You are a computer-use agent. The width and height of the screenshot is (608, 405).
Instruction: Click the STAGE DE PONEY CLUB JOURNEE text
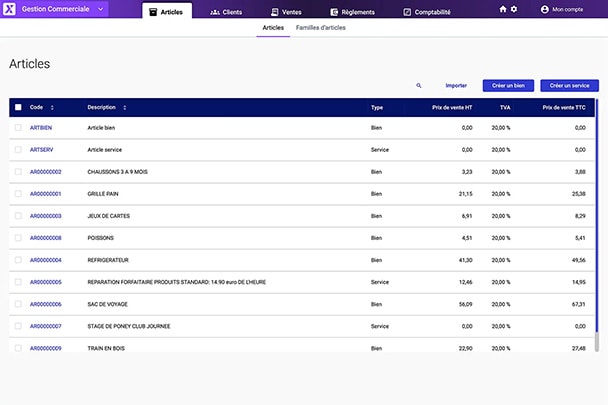(x=129, y=327)
